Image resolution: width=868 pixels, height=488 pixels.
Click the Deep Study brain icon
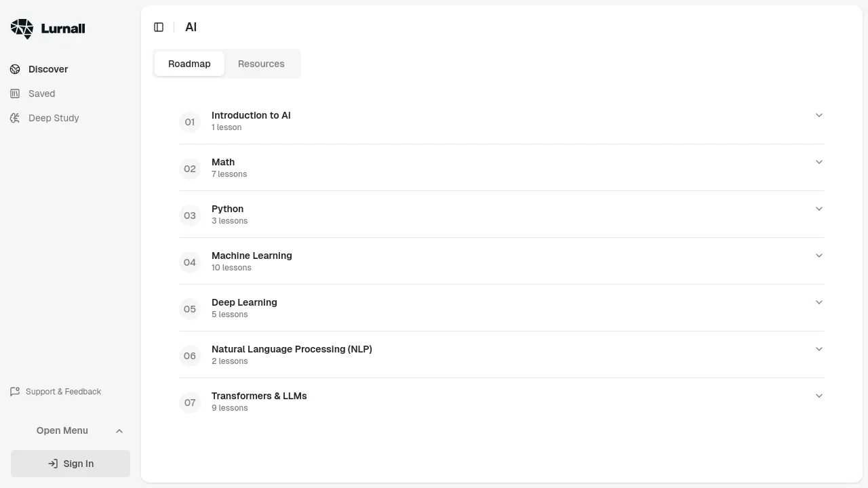click(x=15, y=118)
